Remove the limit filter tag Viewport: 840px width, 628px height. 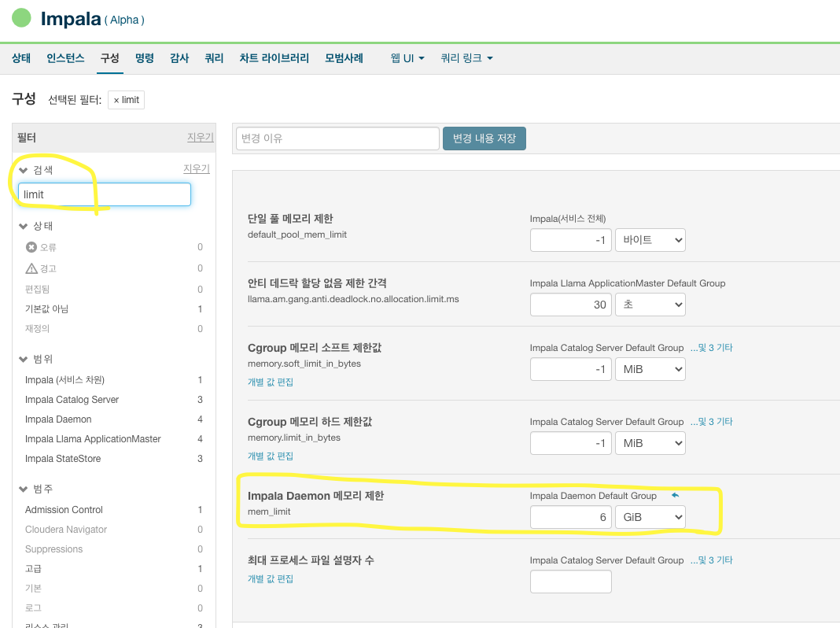116,100
